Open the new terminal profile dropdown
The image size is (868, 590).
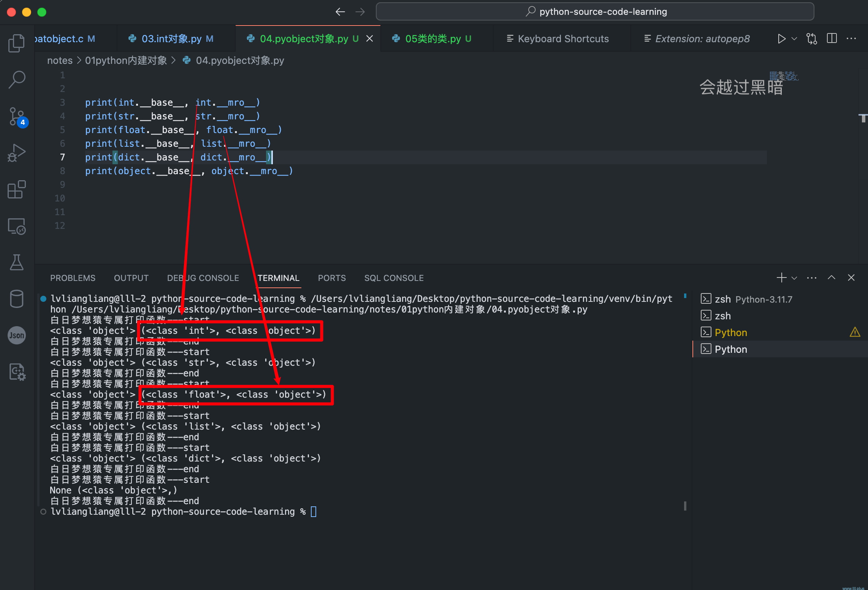(x=794, y=278)
